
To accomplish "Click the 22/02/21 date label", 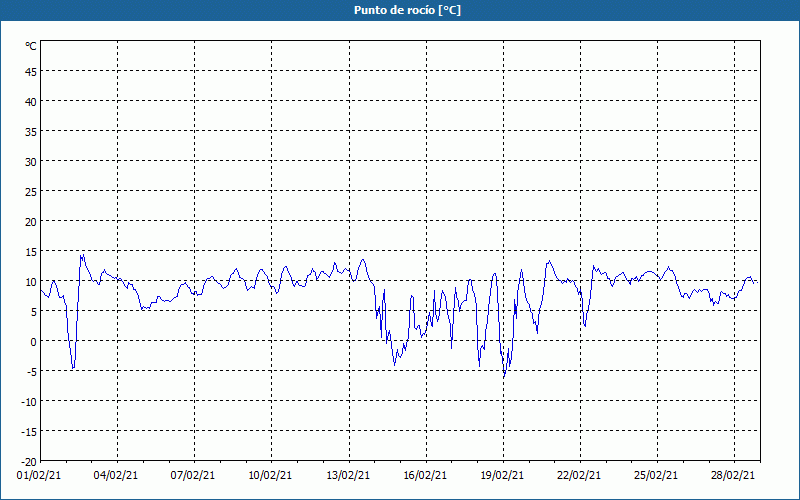I will pyautogui.click(x=579, y=476).
